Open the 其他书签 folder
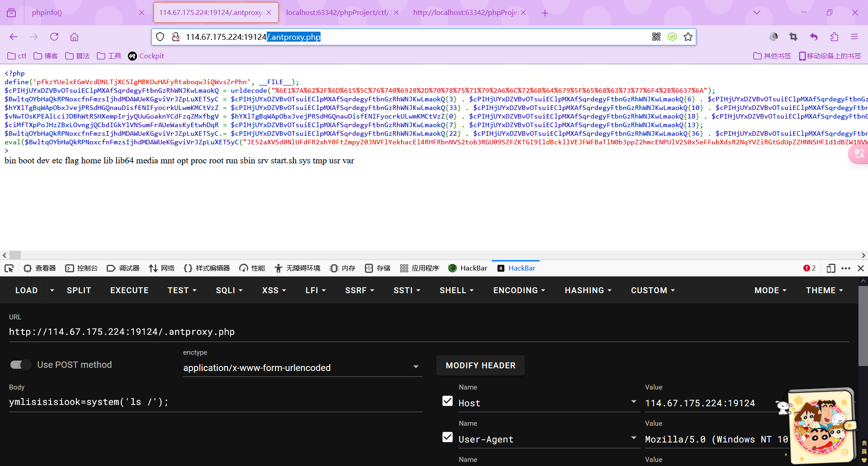868x466 pixels. pyautogui.click(x=772, y=56)
